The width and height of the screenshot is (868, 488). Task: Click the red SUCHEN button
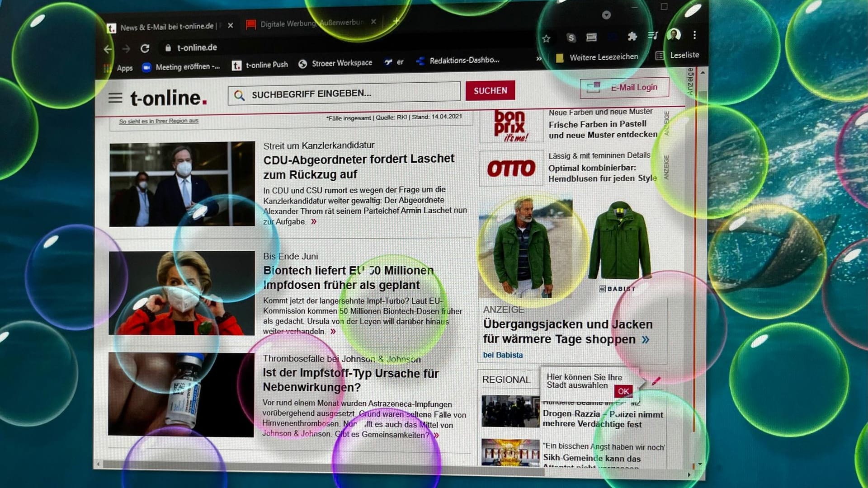coord(490,91)
